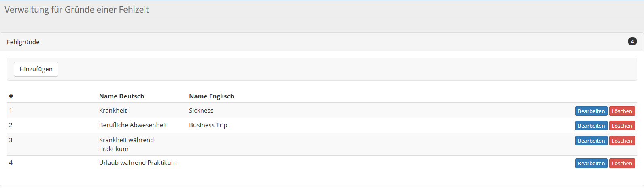Delete the Krankheit entry via Löschen
Image resolution: width=644 pixels, height=190 pixels.
(622, 111)
